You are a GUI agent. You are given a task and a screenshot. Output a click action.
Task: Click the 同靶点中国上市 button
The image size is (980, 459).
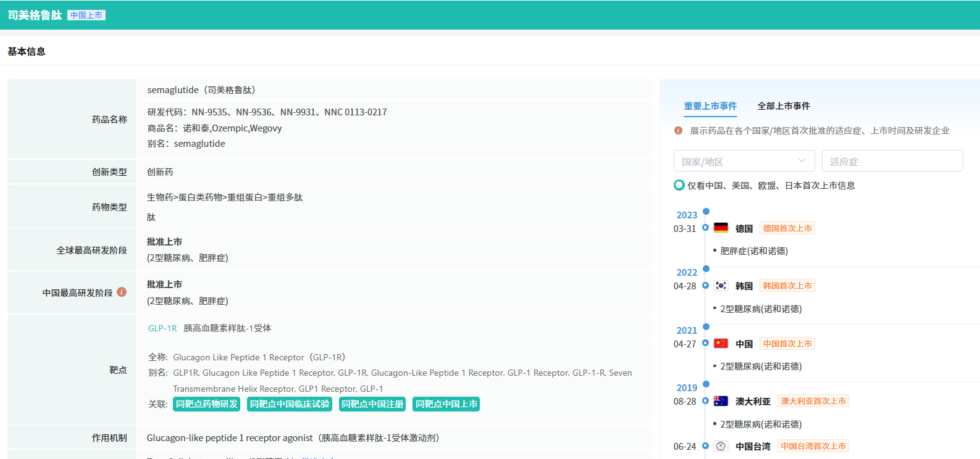(x=446, y=404)
